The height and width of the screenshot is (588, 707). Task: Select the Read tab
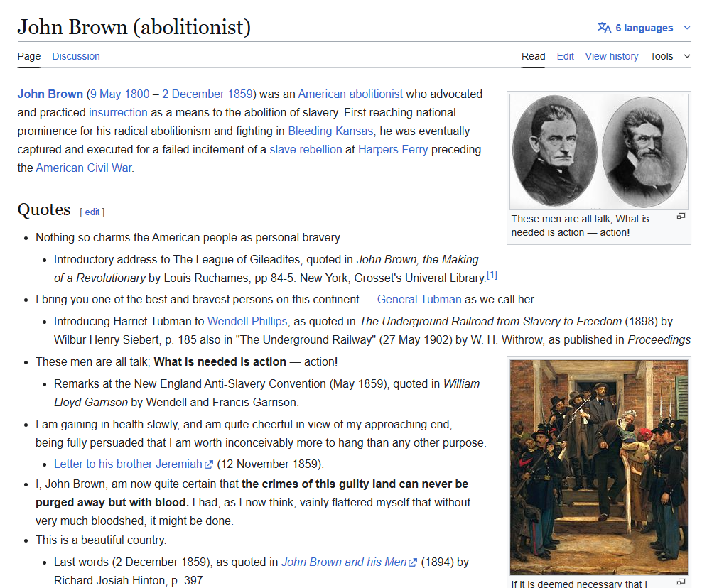pyautogui.click(x=533, y=56)
